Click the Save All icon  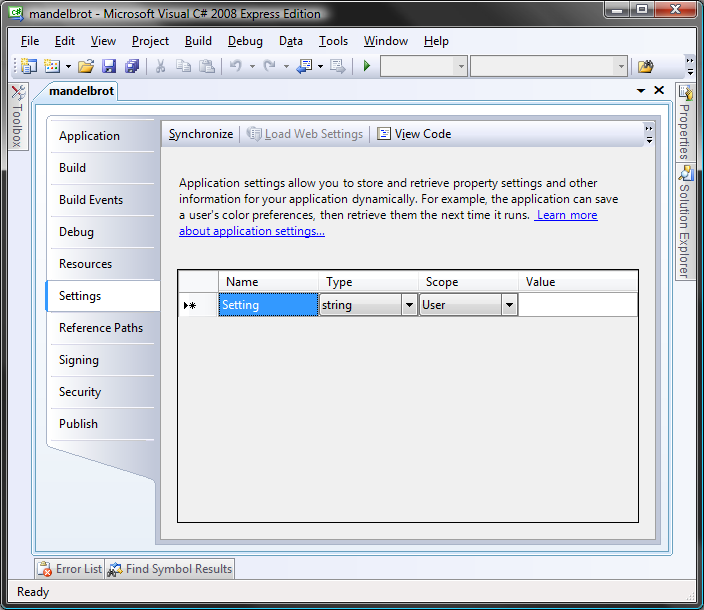pyautogui.click(x=132, y=66)
